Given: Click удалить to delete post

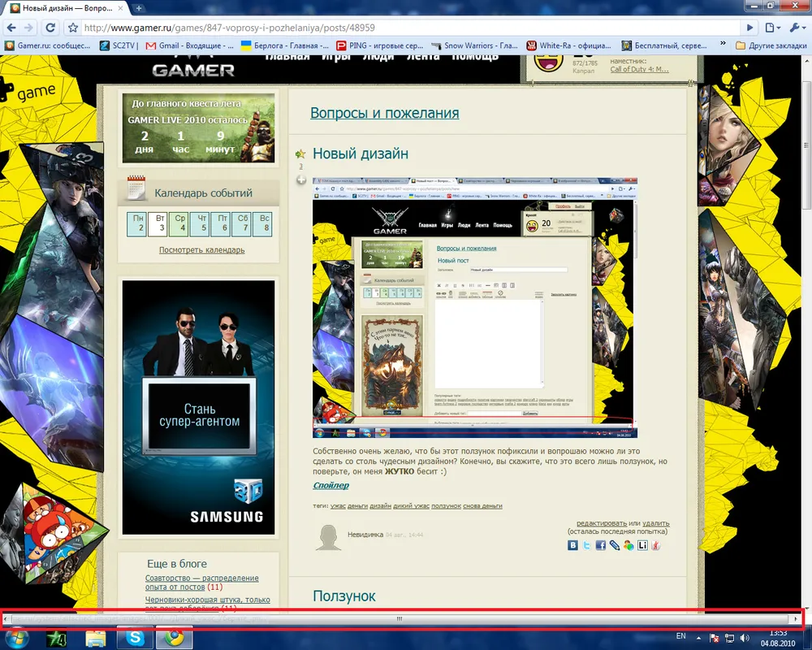Looking at the screenshot, I should click(x=656, y=523).
